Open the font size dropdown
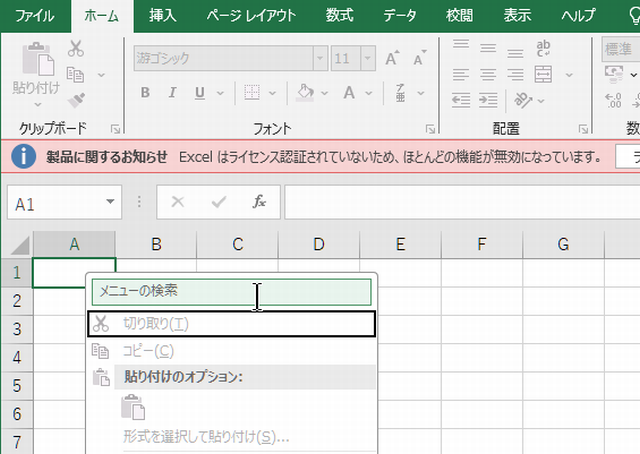 coord(367,58)
